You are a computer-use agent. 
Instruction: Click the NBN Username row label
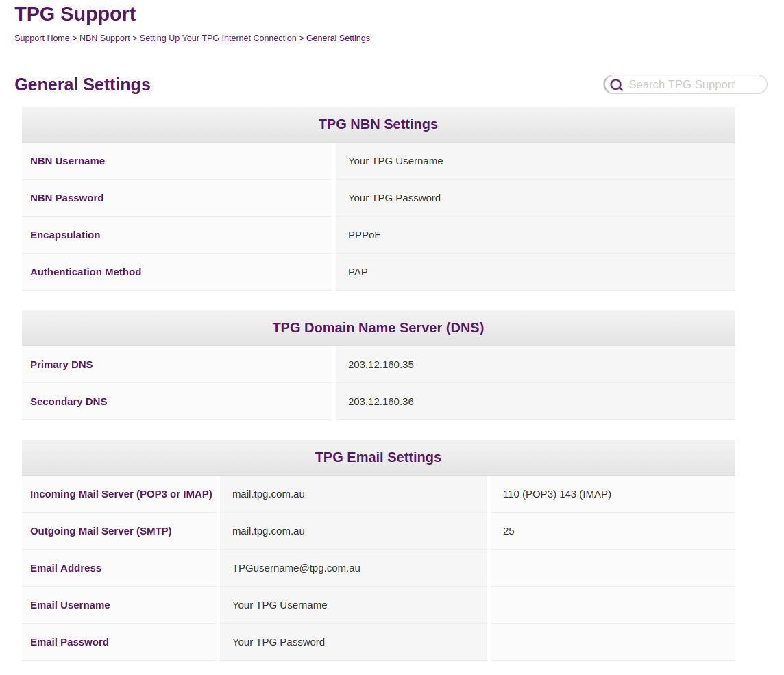pos(67,160)
